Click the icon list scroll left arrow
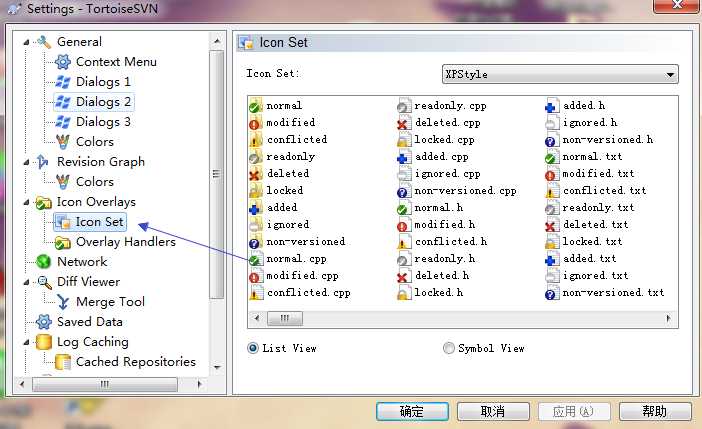The image size is (702, 429). pos(257,318)
